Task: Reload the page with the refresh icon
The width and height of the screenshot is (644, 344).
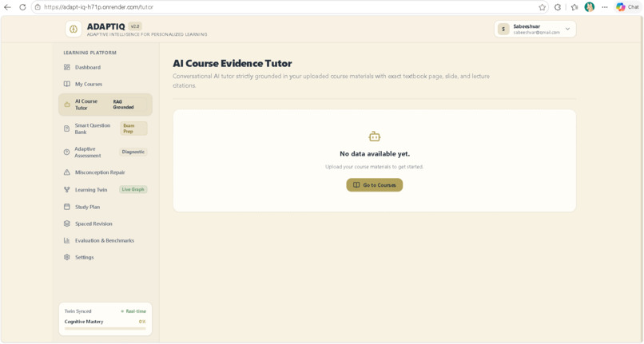Action: [22, 7]
